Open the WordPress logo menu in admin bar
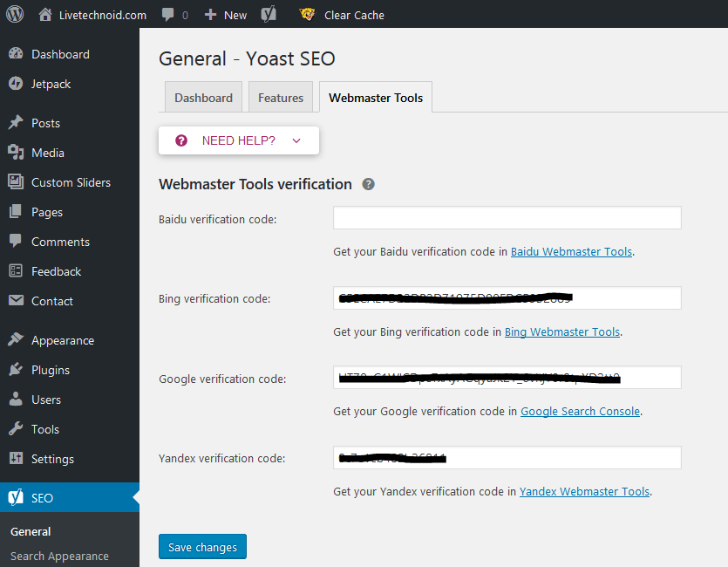Screen dimensions: 728x567 [13, 14]
